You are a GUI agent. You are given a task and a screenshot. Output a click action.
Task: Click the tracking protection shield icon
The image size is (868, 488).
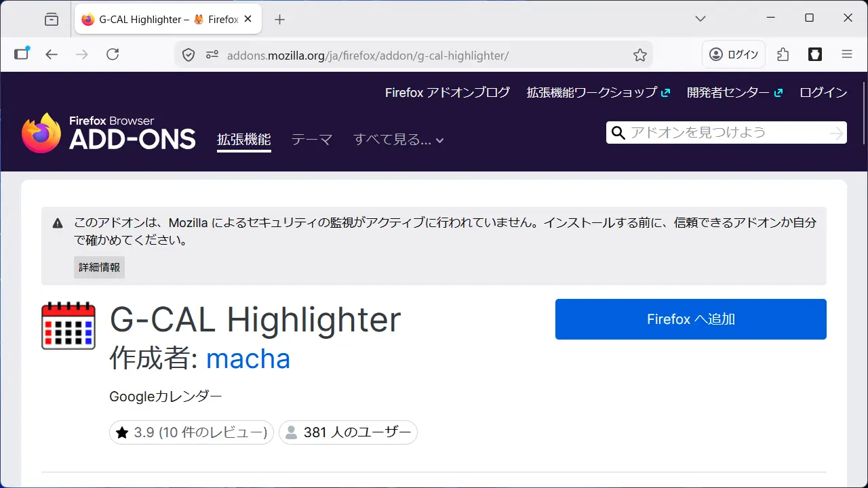[x=189, y=55]
